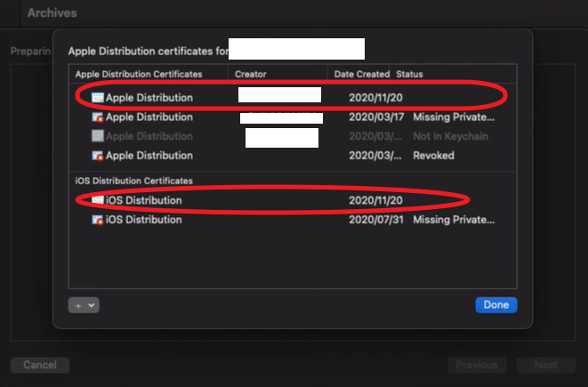Screen dimensions: 588x387
Task: Click dimmed certificate icon of Not in Keychain row
Action: (x=98, y=136)
